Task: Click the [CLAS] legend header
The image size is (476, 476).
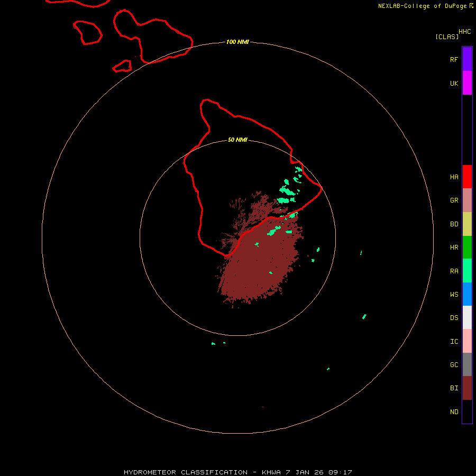Action: [x=447, y=36]
